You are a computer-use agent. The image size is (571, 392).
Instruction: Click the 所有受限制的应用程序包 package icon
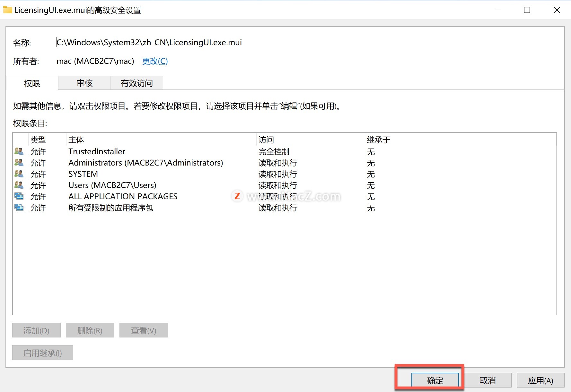[x=19, y=208]
